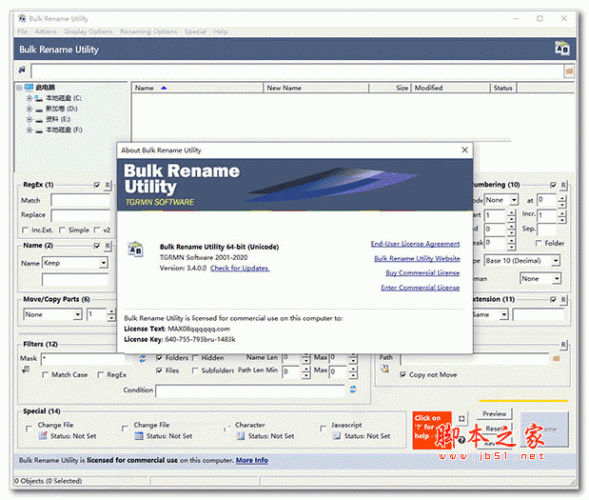Click the Enter Commercial License link
The image size is (589, 500).
pyautogui.click(x=420, y=287)
